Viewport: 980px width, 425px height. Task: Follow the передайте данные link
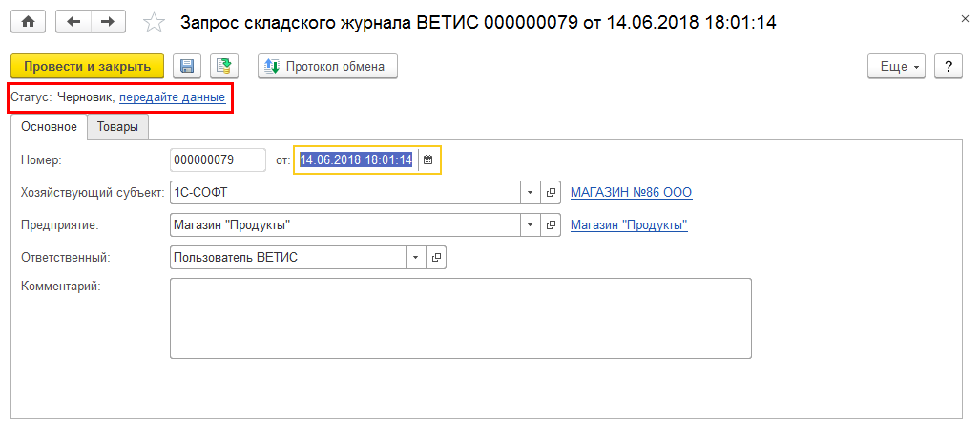click(172, 97)
